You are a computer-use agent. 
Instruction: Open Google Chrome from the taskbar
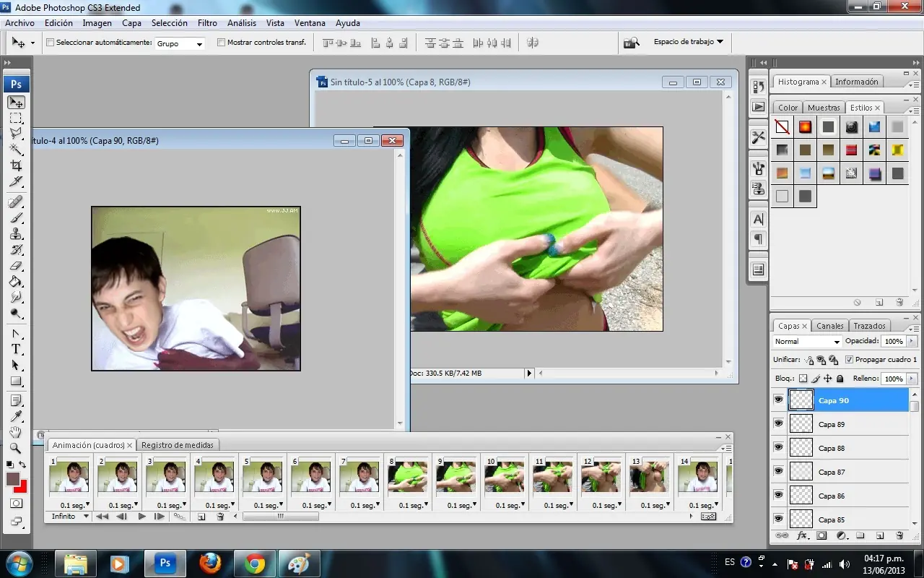[255, 563]
